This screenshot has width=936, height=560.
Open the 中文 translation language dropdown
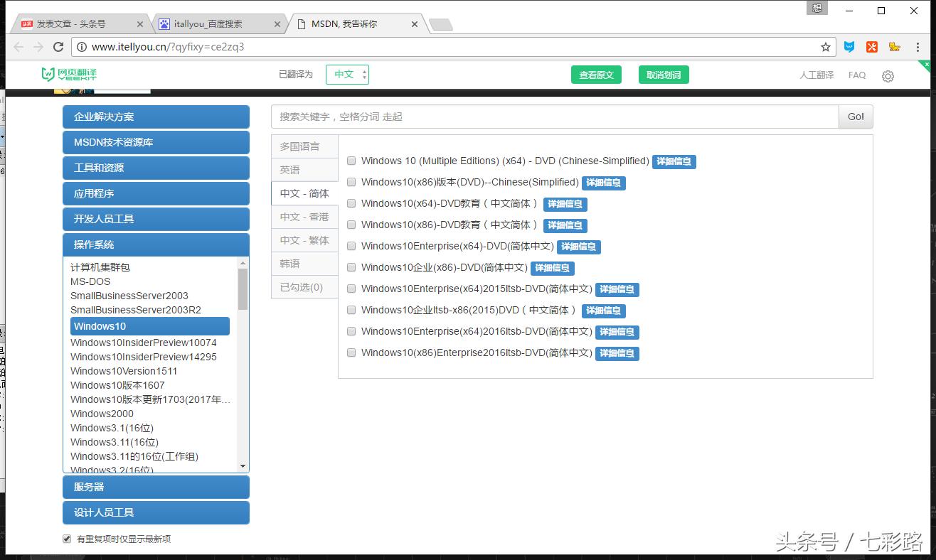(x=347, y=74)
